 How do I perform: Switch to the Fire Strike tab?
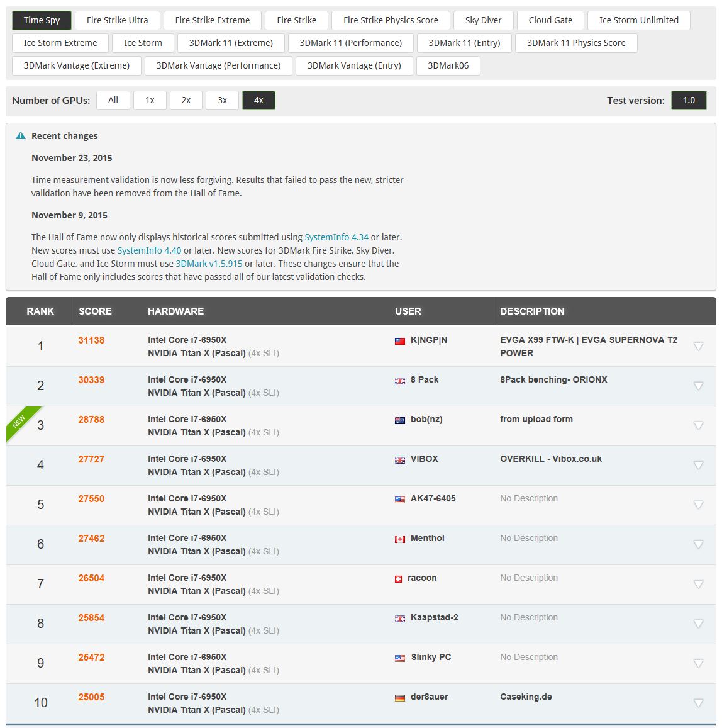[x=296, y=20]
